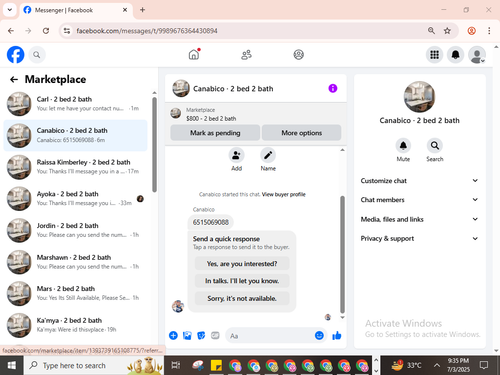
Task: Choose a sticker in composer
Action: (x=201, y=335)
